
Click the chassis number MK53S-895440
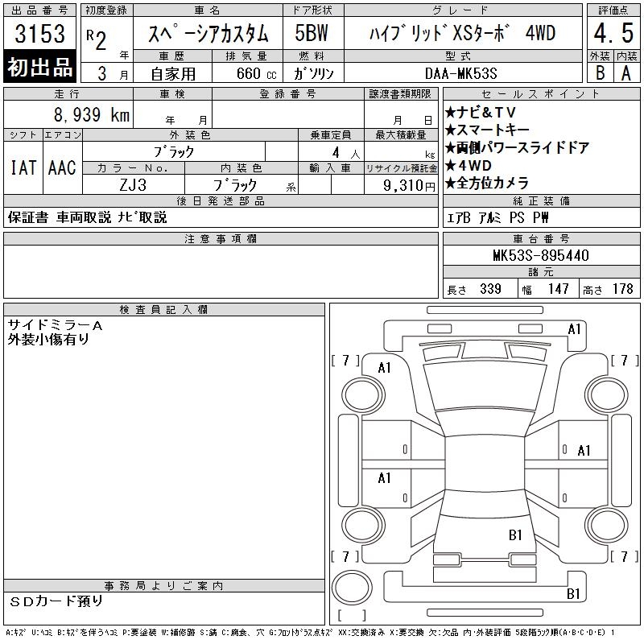click(x=540, y=255)
